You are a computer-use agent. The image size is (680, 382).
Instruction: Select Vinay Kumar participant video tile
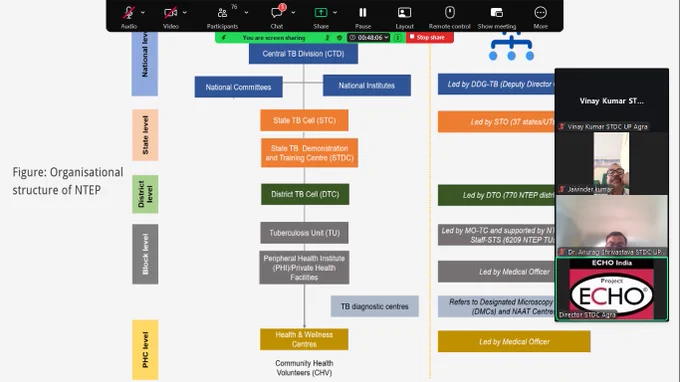point(611,100)
